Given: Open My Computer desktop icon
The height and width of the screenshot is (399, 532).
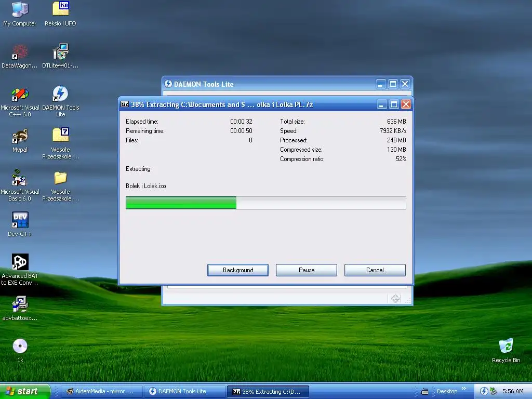Looking at the screenshot, I should point(20,14).
